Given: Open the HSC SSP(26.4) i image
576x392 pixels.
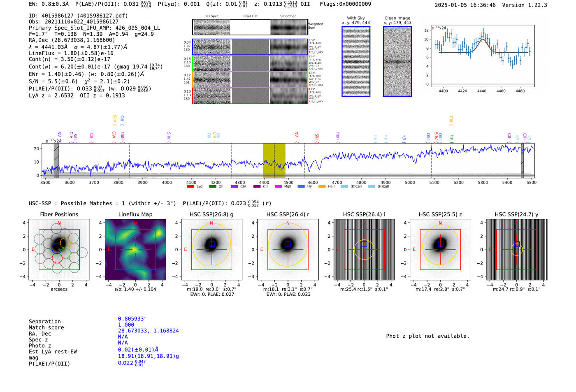Looking at the screenshot, I should tap(364, 250).
